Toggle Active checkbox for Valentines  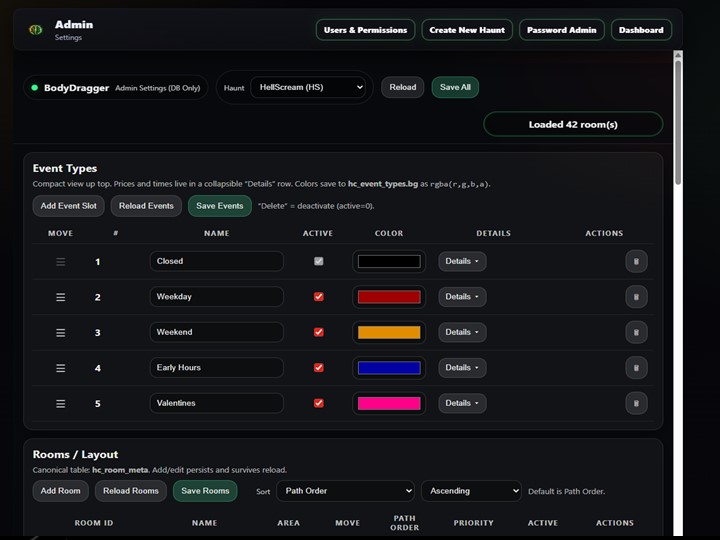coord(318,403)
